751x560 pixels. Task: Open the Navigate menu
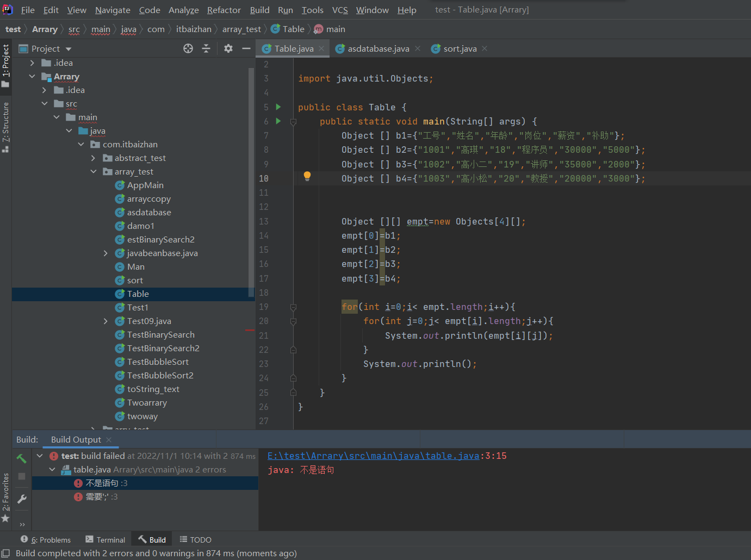click(x=113, y=10)
